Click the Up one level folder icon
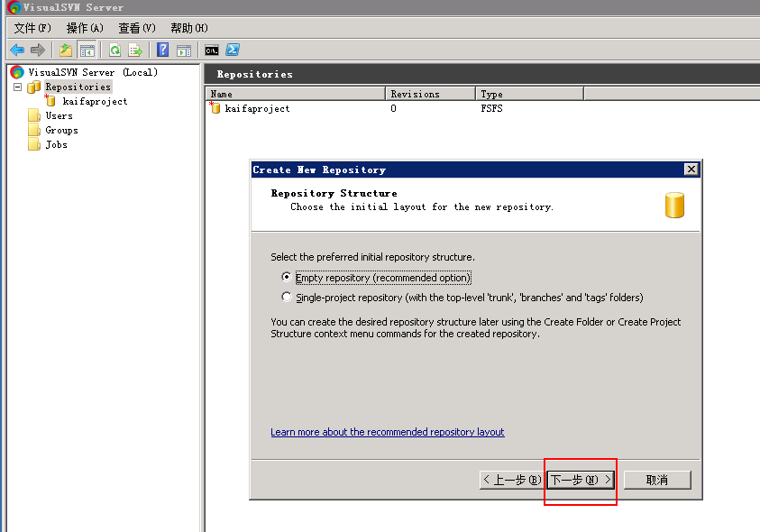 pos(66,50)
